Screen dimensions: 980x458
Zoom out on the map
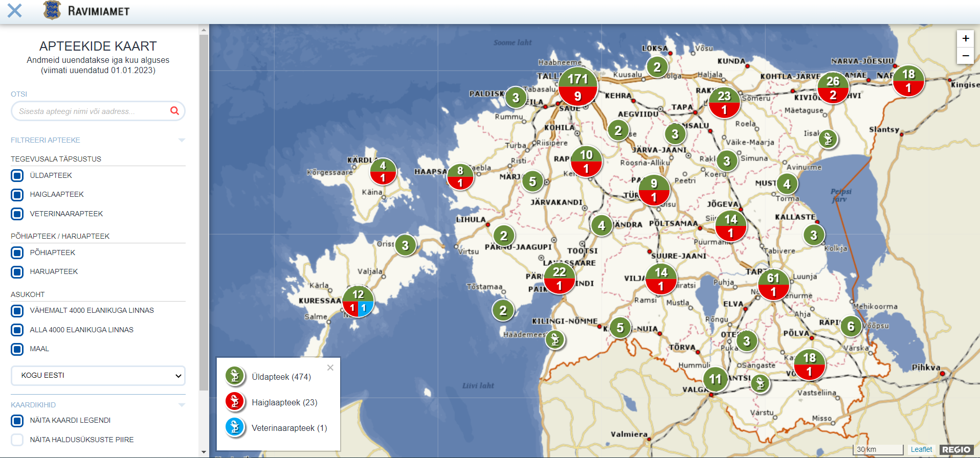tap(965, 56)
